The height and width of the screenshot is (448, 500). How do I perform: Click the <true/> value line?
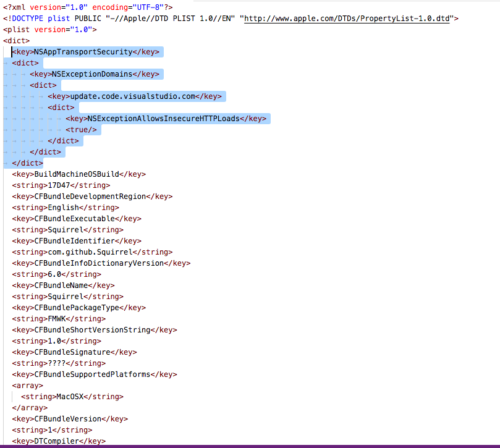[81, 130]
